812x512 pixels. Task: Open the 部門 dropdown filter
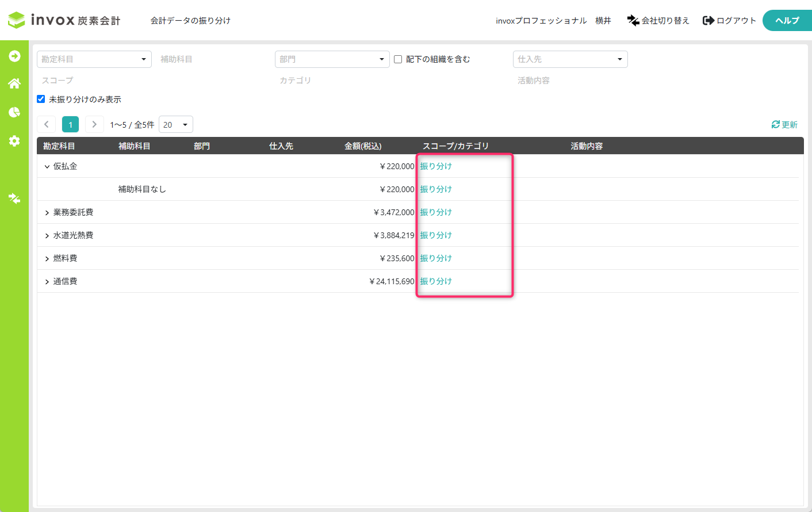(x=332, y=59)
